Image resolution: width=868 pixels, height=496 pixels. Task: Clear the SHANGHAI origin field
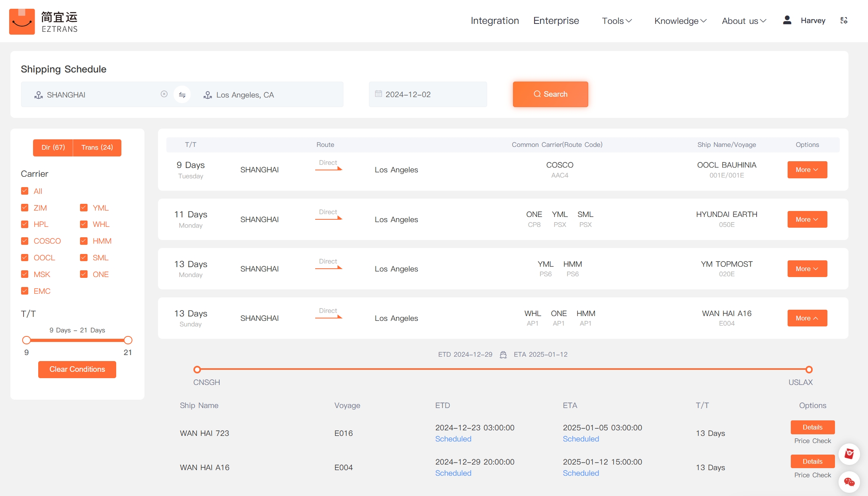164,94
